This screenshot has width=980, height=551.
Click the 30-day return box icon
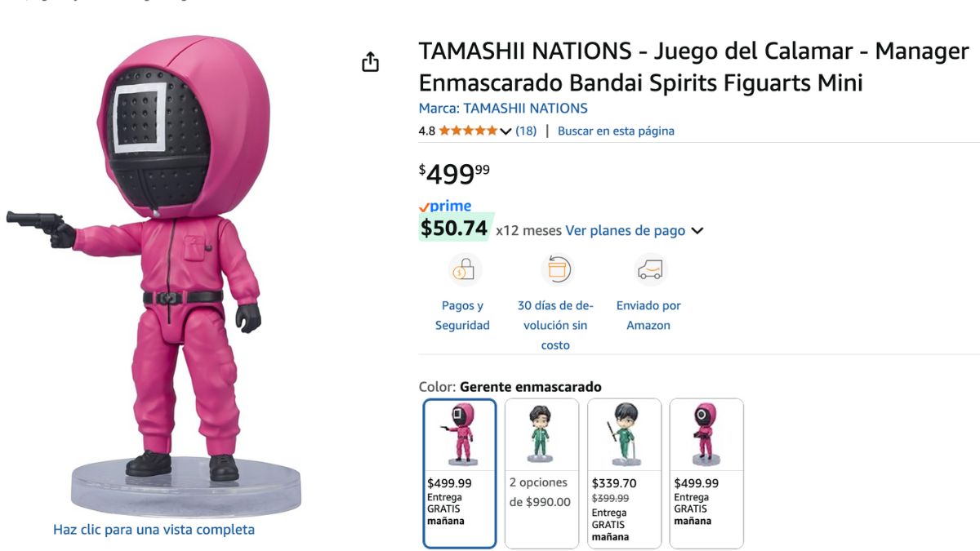556,269
